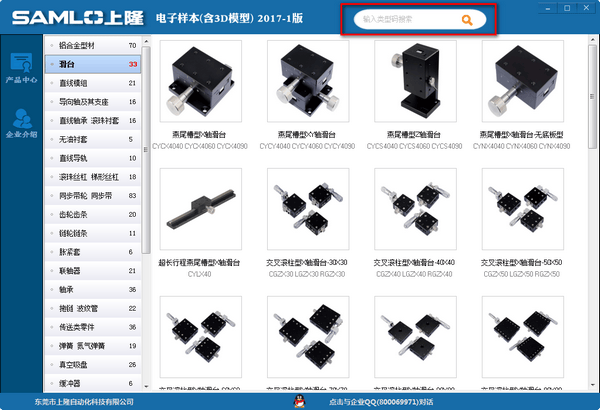Image resolution: width=600 pixels, height=410 pixels.
Task: Click the orange search magnifier icon
Action: tap(466, 20)
